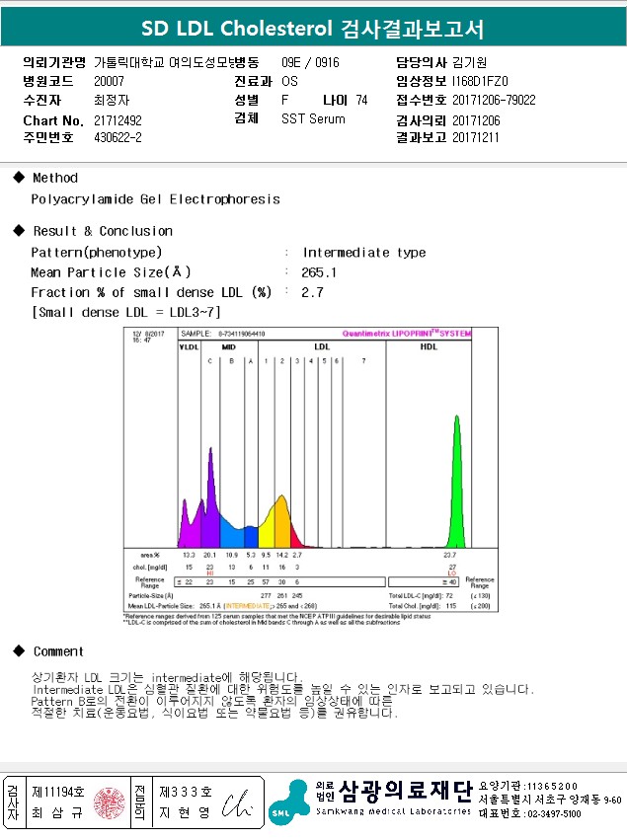Click the 삼광의료재단 foundation name
The width and height of the screenshot is (627, 840).
[406, 791]
